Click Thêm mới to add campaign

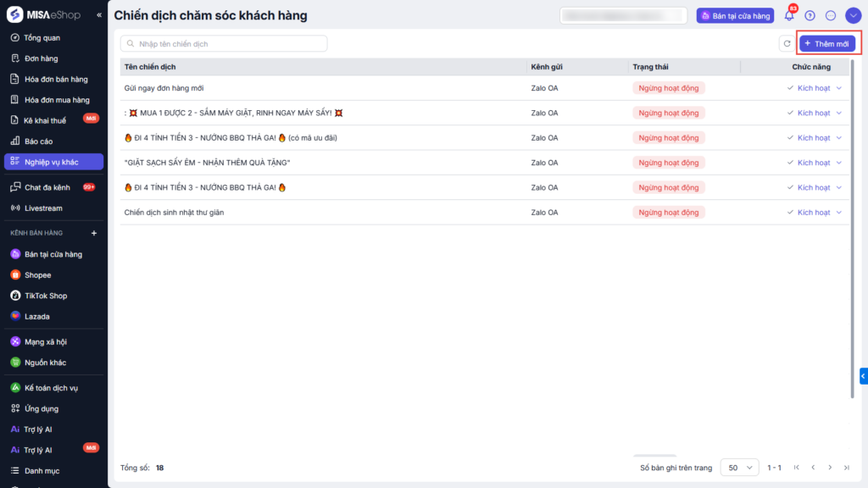click(x=827, y=44)
